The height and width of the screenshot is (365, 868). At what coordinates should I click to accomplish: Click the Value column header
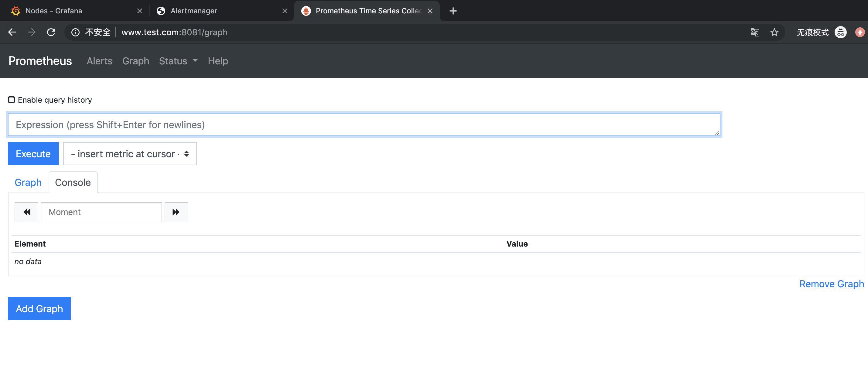pyautogui.click(x=517, y=244)
